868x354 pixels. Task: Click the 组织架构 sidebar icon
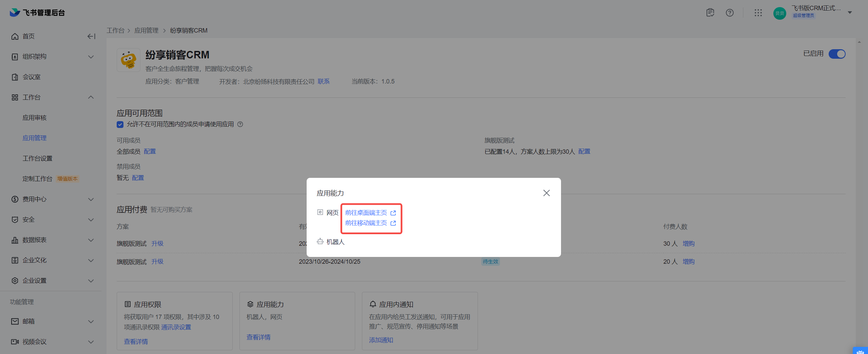[15, 57]
